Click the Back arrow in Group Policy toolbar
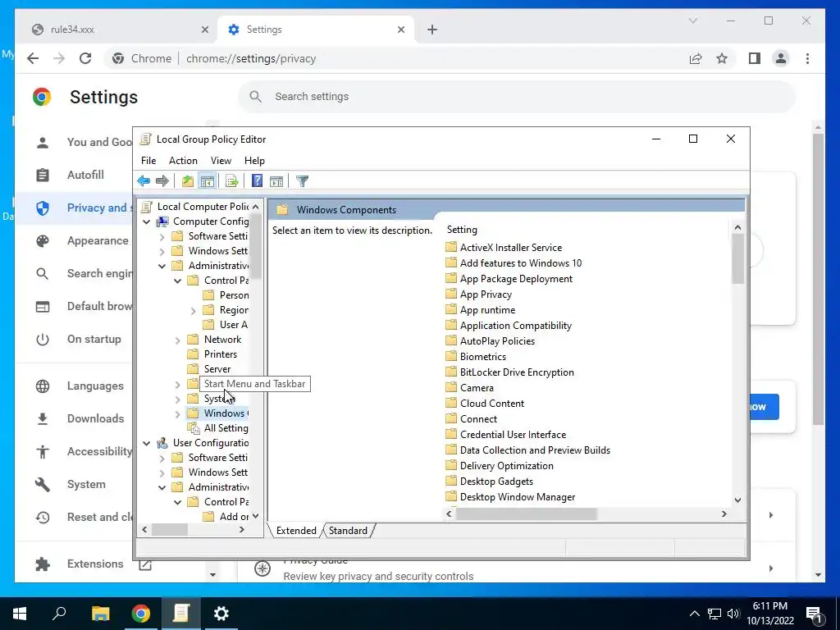Image resolution: width=840 pixels, height=630 pixels. pos(144,181)
